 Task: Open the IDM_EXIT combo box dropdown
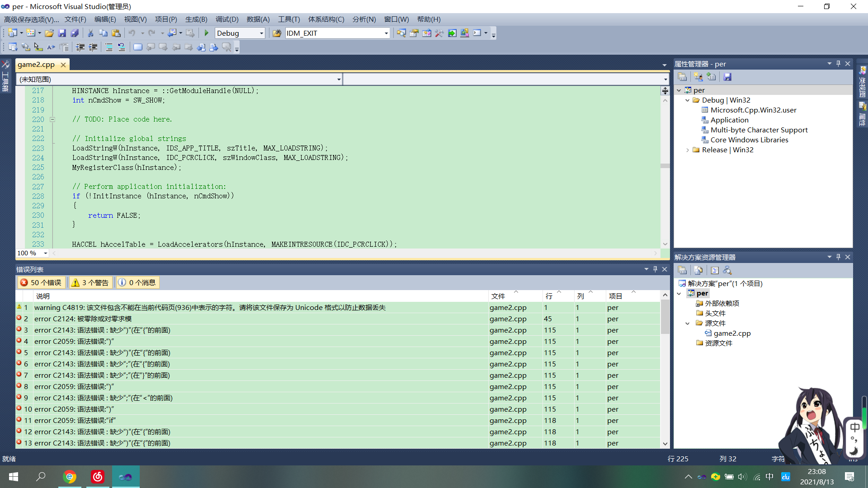385,33
